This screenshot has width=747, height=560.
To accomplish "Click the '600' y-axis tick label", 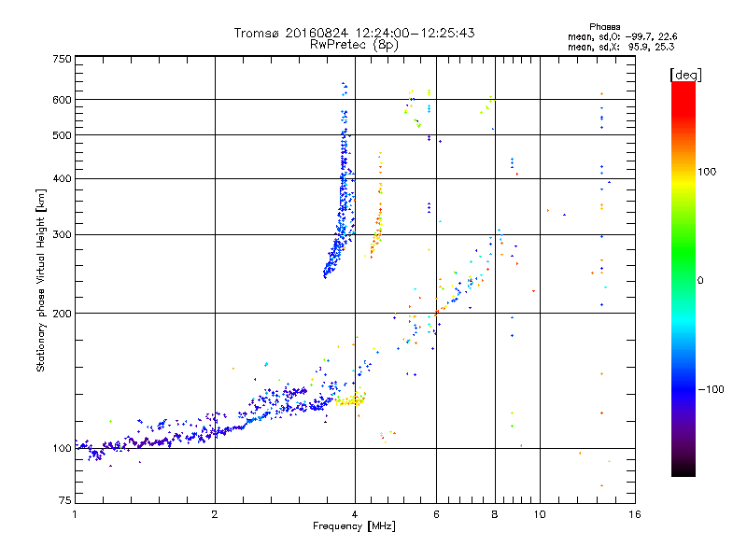I will [x=63, y=100].
